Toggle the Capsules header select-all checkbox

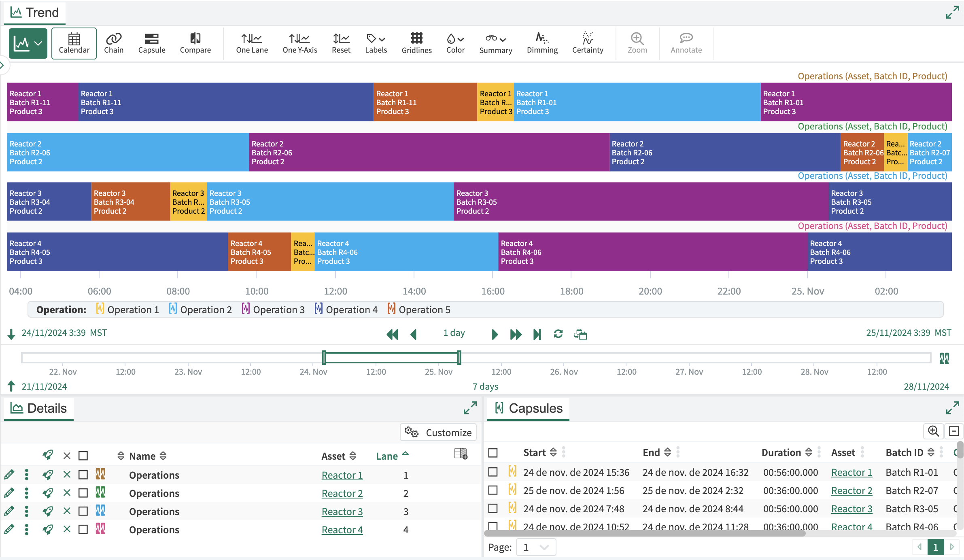point(493,452)
